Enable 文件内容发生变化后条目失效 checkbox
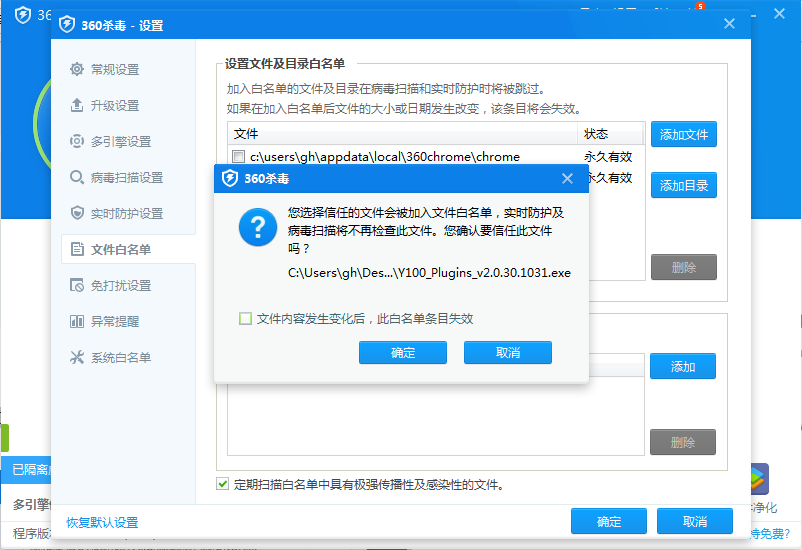The height and width of the screenshot is (550, 802). click(245, 319)
